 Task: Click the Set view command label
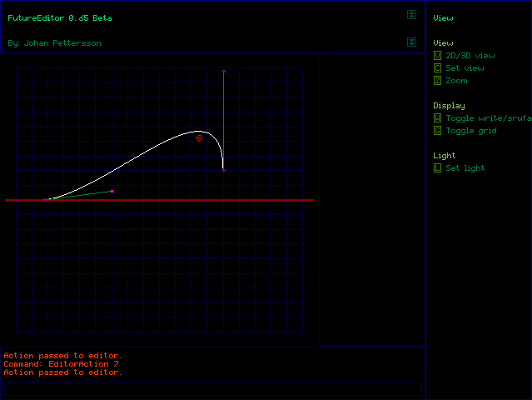[x=465, y=68]
